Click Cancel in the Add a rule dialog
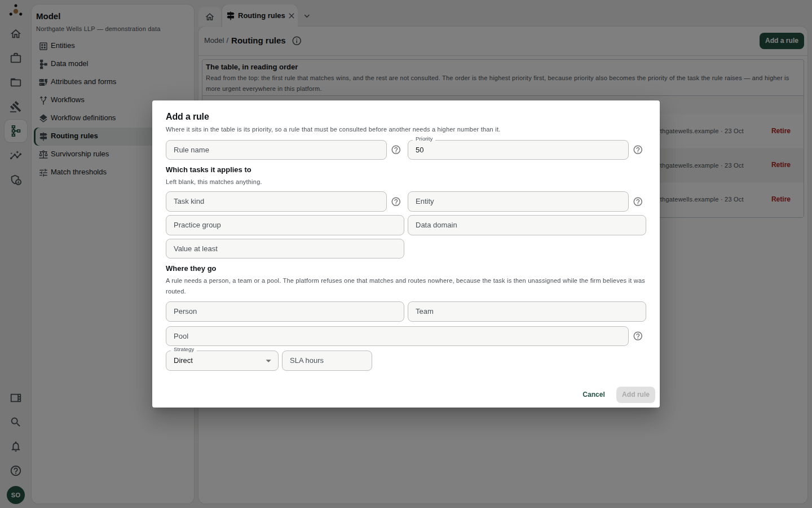The image size is (812, 508). (594, 395)
